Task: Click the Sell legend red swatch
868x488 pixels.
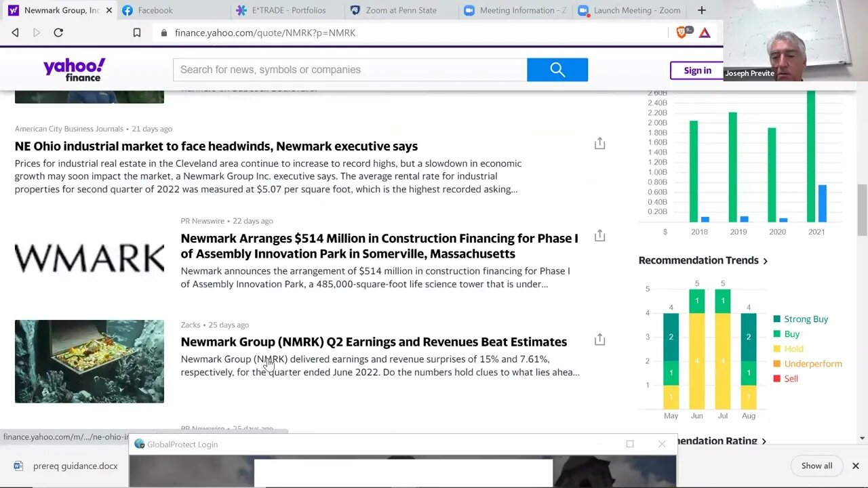Action: tap(776, 379)
